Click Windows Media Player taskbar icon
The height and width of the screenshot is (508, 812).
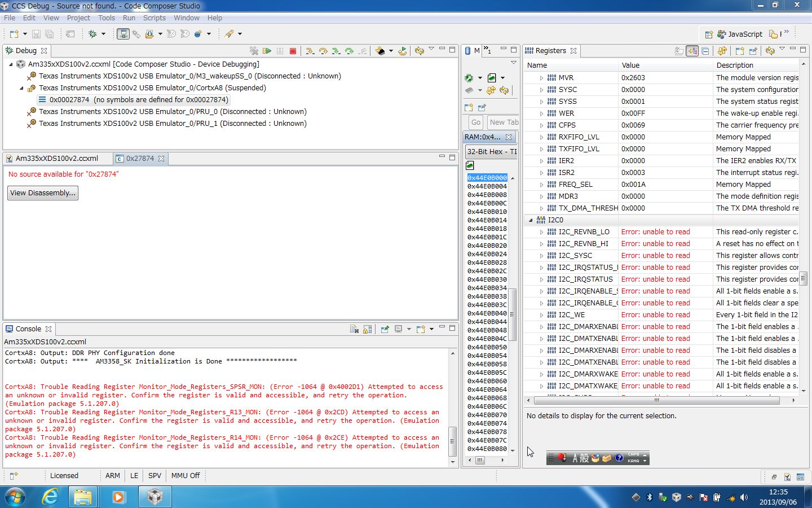coord(118,497)
